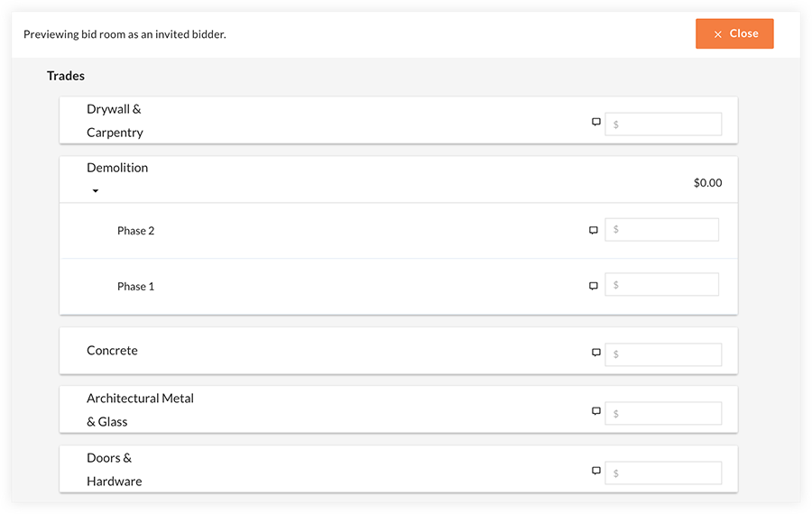Open comment icon for Architectural Metal & Glass
This screenshot has width=812, height=514.
[596, 411]
